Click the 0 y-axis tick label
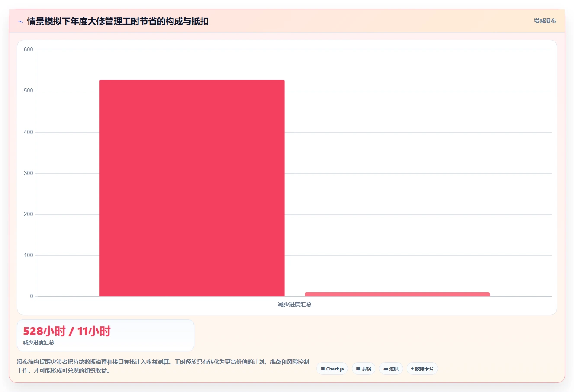The height and width of the screenshot is (392, 574). 31,296
